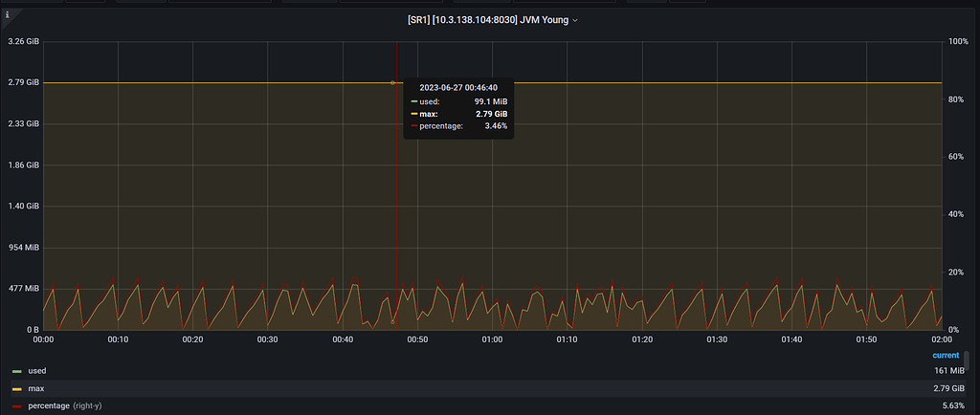Toggle the percentage series in legend

click(x=48, y=406)
